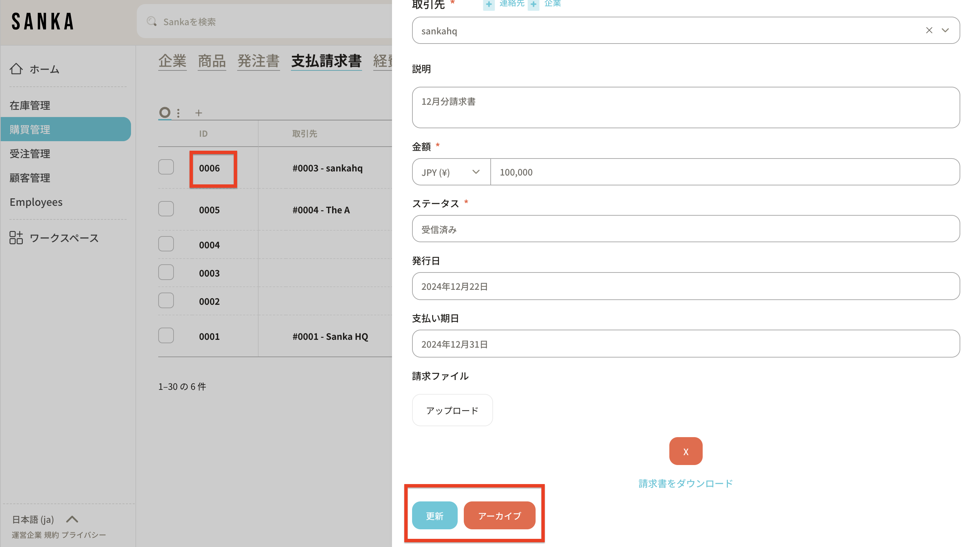Expand the 取引先 dropdown chevron
Screen dimensions: 980x547
945,30
